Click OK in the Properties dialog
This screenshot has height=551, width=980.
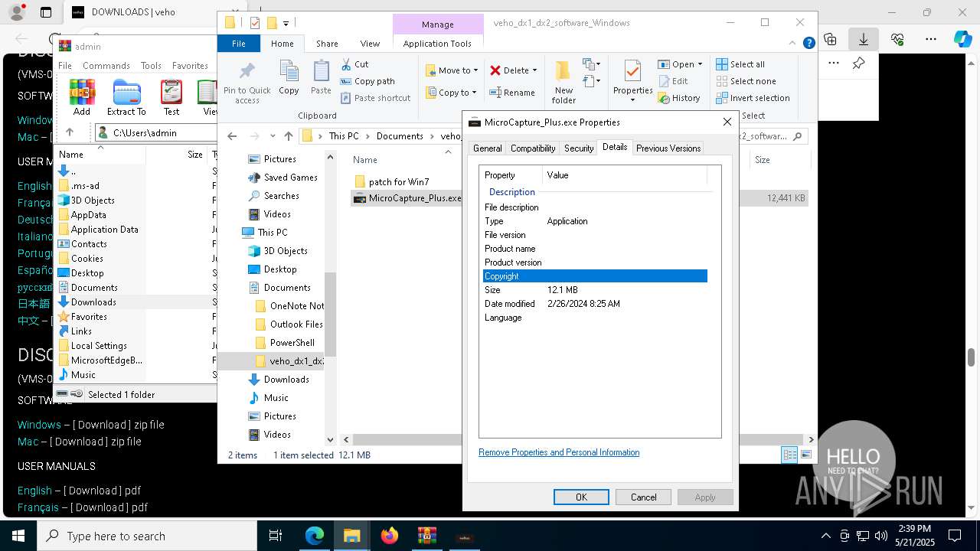coord(581,497)
